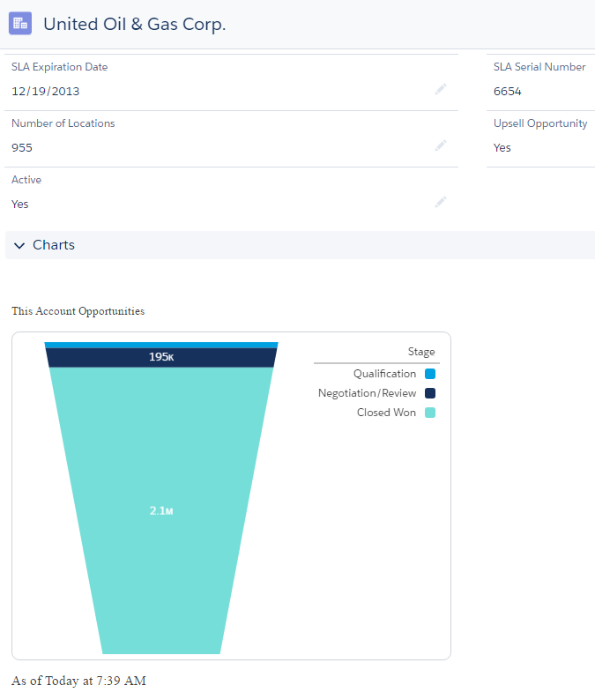Click the Number of Locations label

(x=63, y=123)
